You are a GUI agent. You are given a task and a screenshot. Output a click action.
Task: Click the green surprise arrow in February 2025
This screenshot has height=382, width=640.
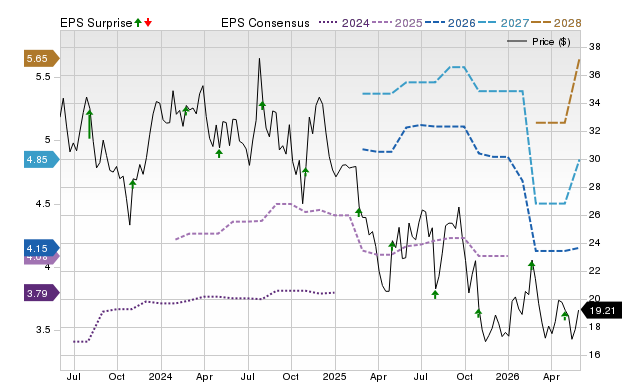click(359, 212)
